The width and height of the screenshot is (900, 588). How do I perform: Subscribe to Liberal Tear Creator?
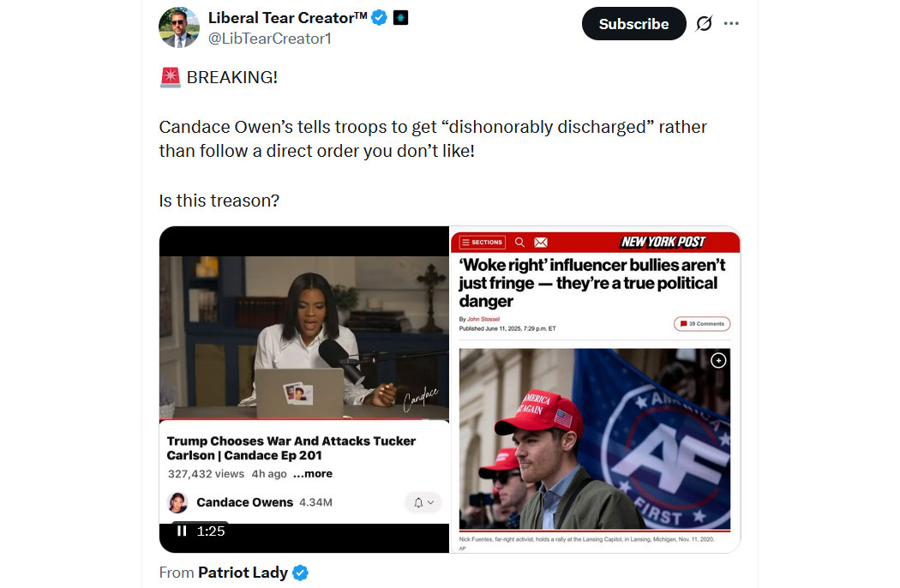click(x=633, y=23)
